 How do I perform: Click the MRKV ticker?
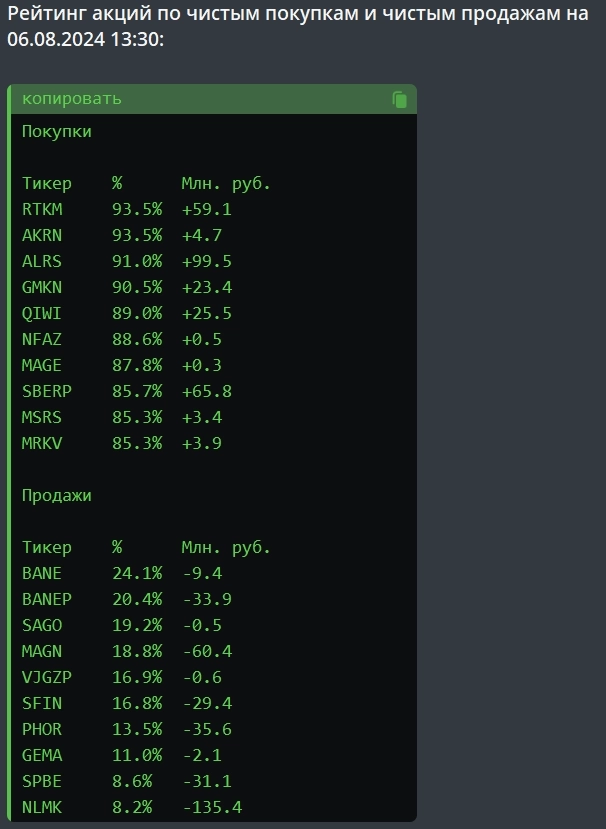click(x=42, y=444)
